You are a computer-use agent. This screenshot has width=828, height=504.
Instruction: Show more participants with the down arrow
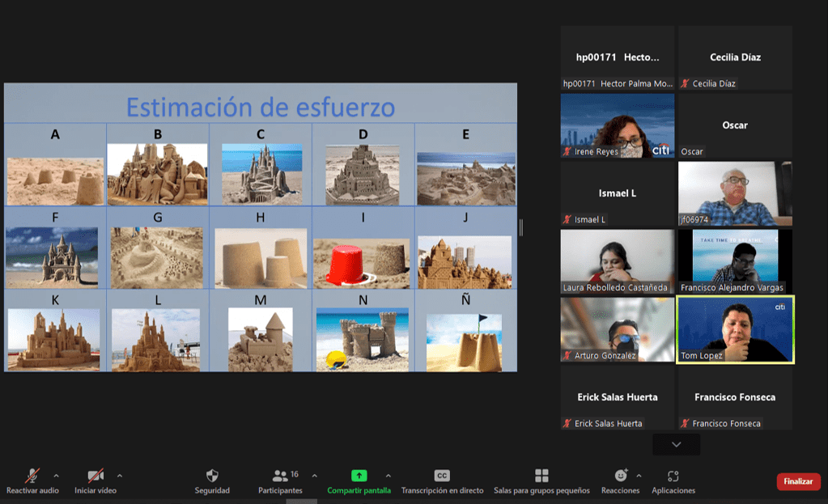tap(676, 444)
